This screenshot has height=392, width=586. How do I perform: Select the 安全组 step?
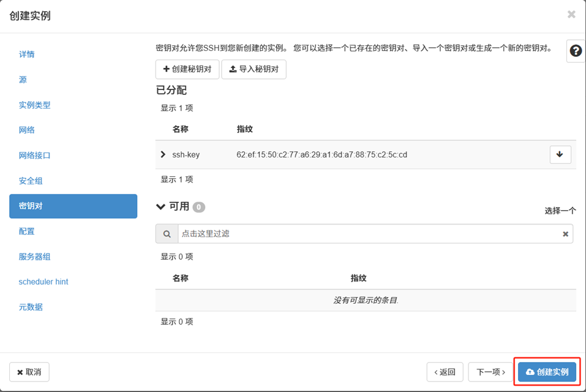pyautogui.click(x=31, y=181)
